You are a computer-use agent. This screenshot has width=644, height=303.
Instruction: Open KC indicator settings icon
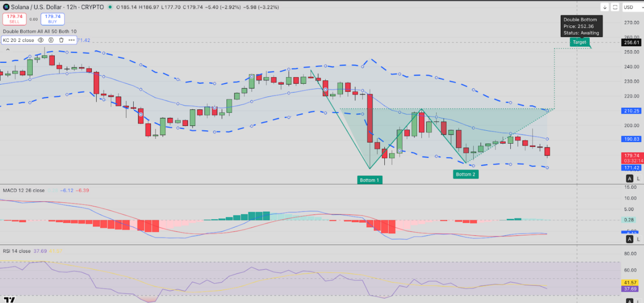(51, 40)
